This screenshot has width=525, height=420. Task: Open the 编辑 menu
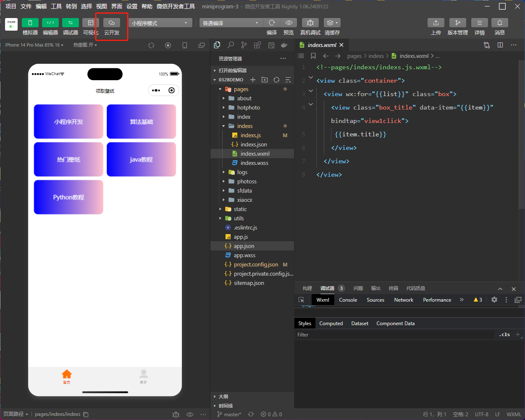41,6
